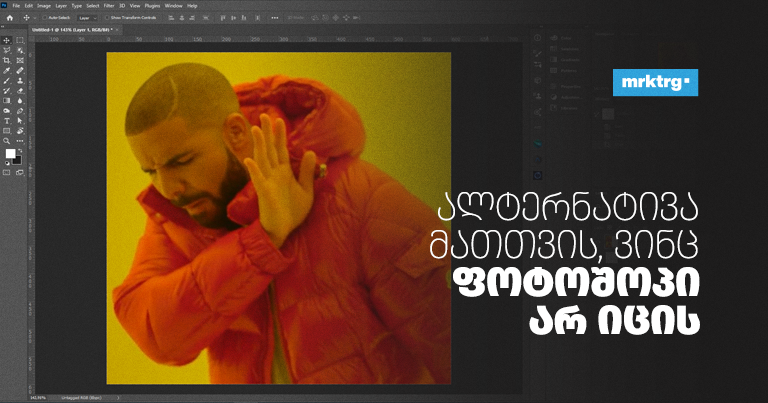This screenshot has height=403, width=768.
Task: Select the Hand tool
Action: [20, 131]
